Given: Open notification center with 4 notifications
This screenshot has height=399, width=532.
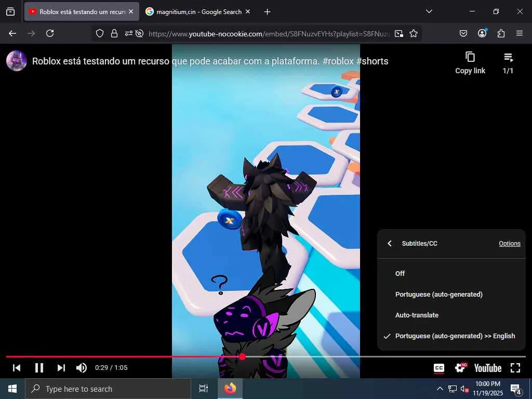Looking at the screenshot, I should point(516,389).
